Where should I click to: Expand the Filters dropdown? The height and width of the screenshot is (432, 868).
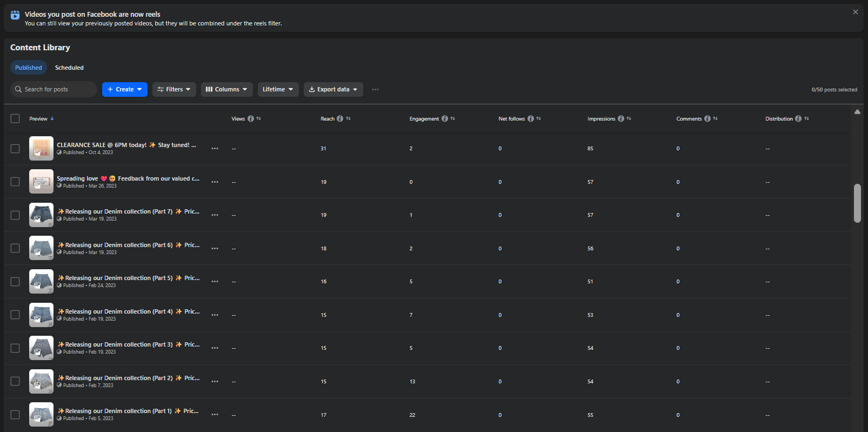(174, 90)
